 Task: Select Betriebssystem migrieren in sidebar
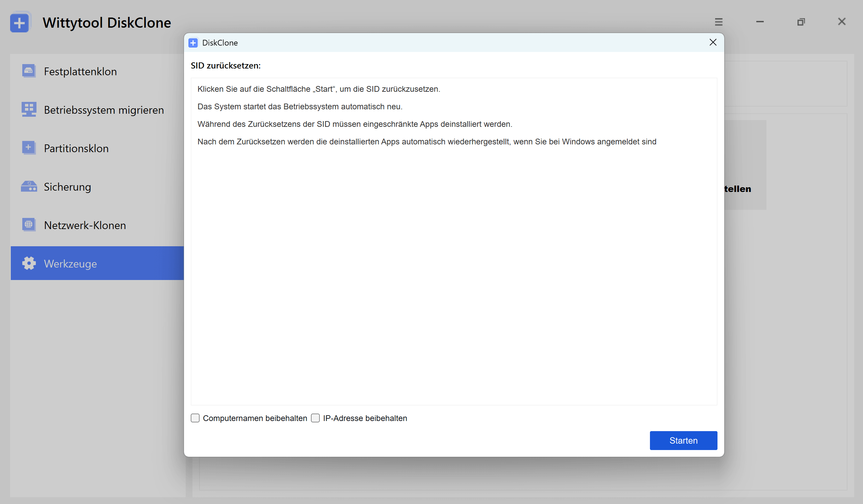(98, 110)
